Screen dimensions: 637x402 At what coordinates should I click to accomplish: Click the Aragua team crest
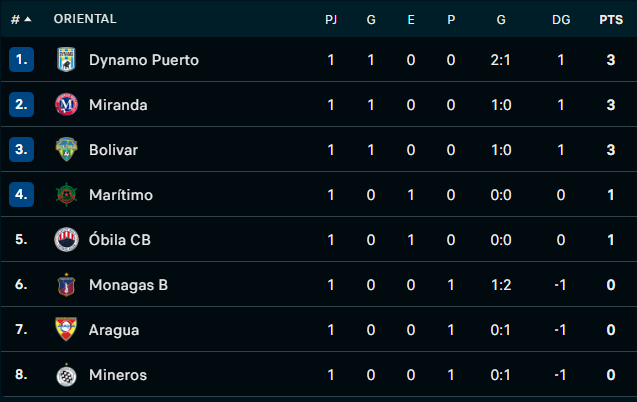pos(66,330)
